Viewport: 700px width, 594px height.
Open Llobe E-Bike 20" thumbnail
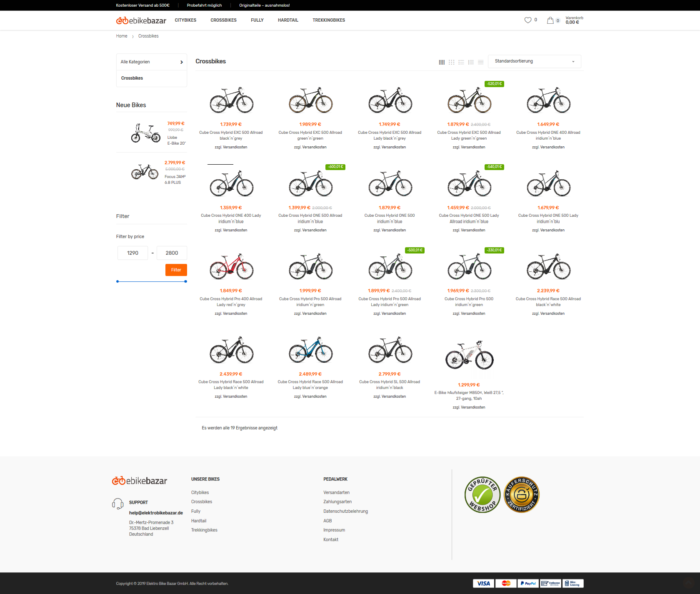click(x=145, y=133)
